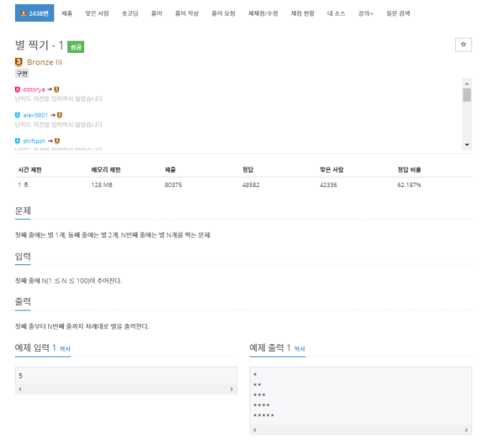Click the opinions list scroll up arrow
Image resolution: width=504 pixels, height=440 pixels.
click(x=467, y=83)
